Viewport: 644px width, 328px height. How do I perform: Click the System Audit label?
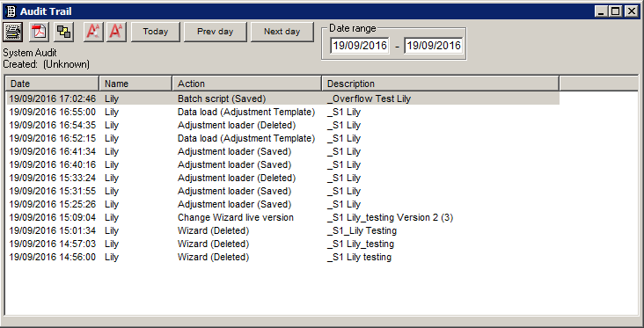coord(30,53)
